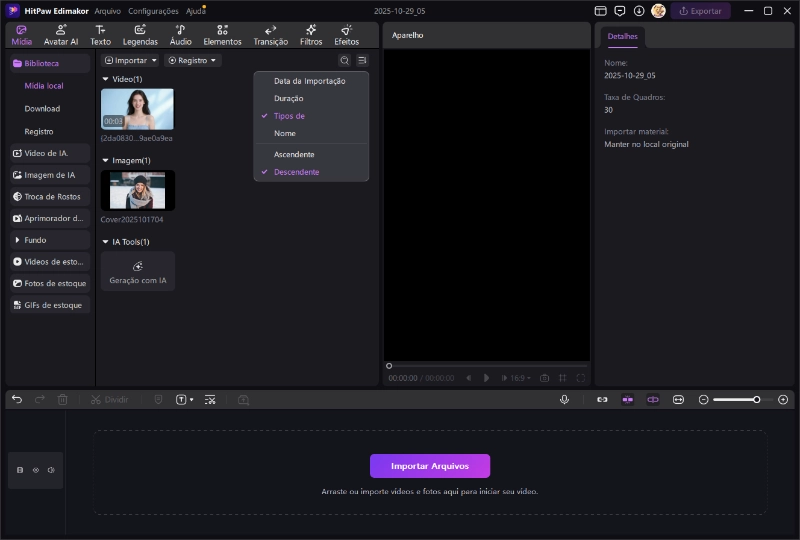Select the Cover2025101704 image thumbnail
800x540 pixels.
click(138, 190)
